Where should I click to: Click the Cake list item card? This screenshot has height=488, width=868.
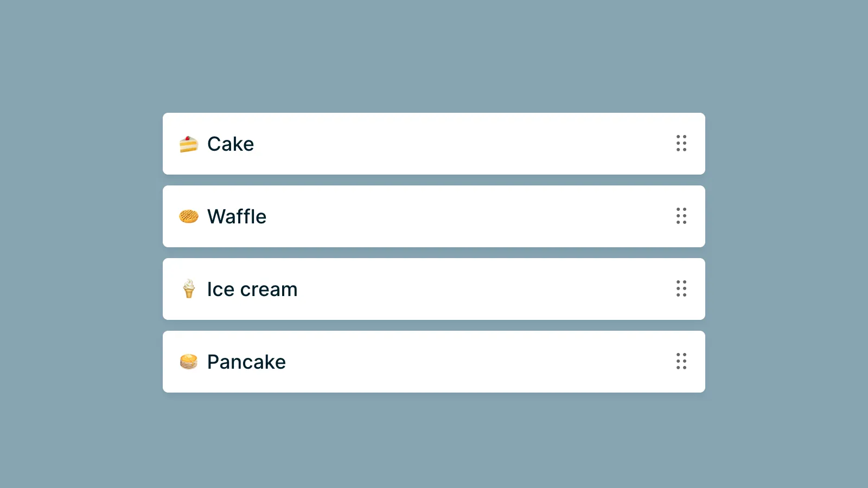434,144
